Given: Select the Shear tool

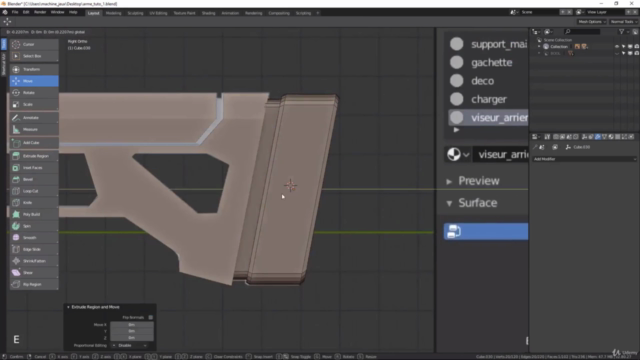Looking at the screenshot, I should [34, 273].
